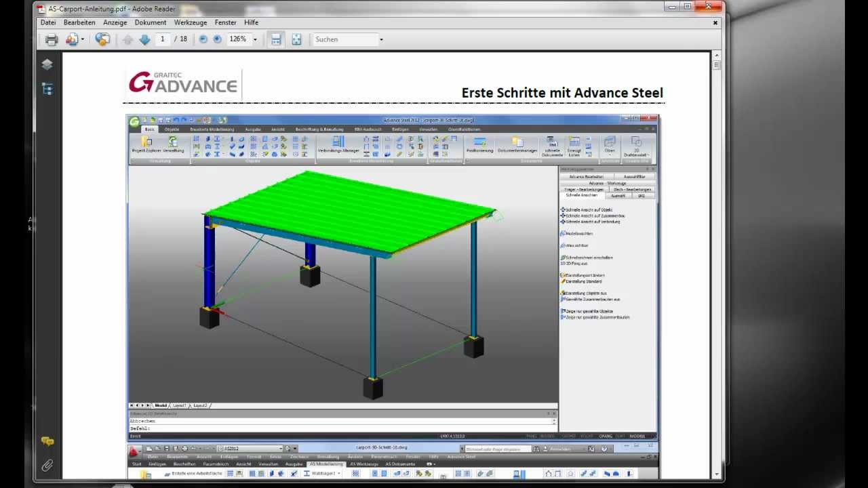
Task: Open the Bearbeiten menu
Action: [x=79, y=22]
